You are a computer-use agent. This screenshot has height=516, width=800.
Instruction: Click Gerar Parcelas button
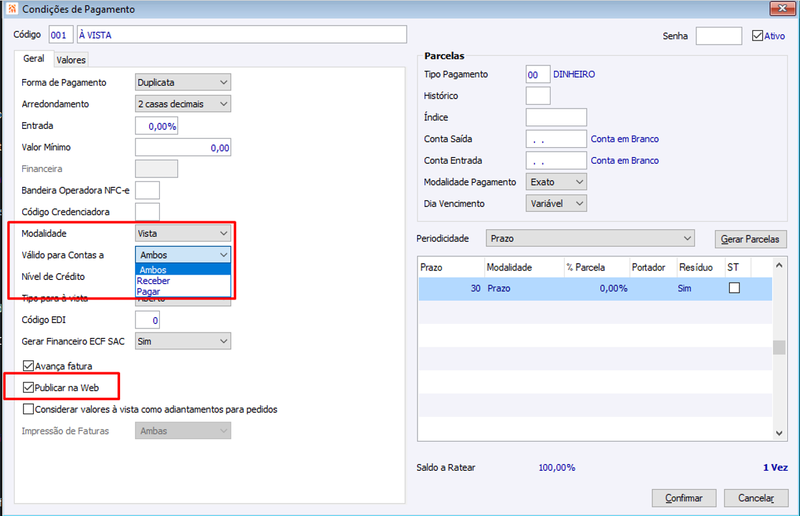coord(751,239)
